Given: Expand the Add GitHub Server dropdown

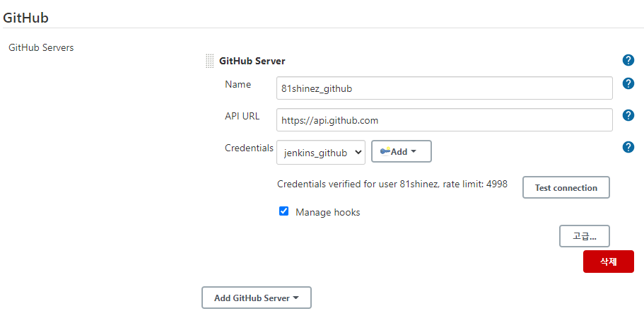Looking at the screenshot, I should coord(257,298).
